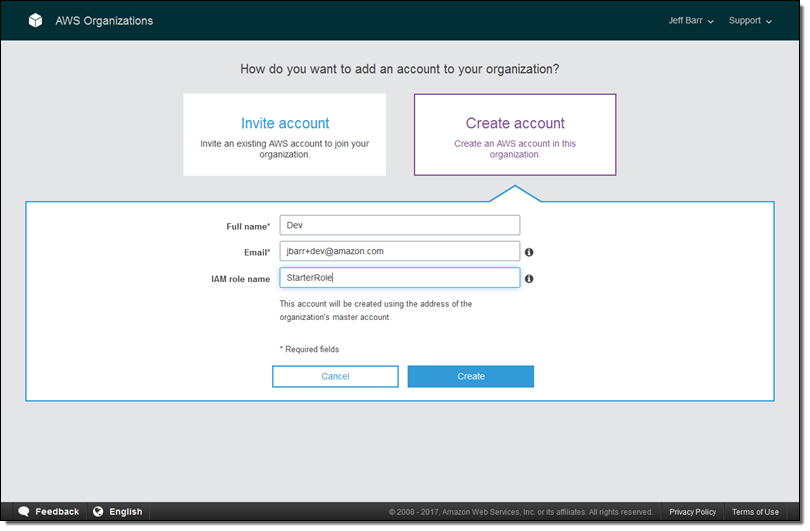Focus the Full name input field
Viewport: 810px width, 531px height.
coord(399,226)
